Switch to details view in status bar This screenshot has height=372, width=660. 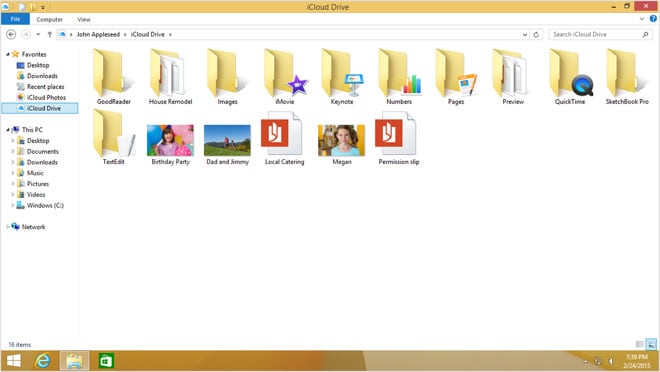tap(639, 344)
